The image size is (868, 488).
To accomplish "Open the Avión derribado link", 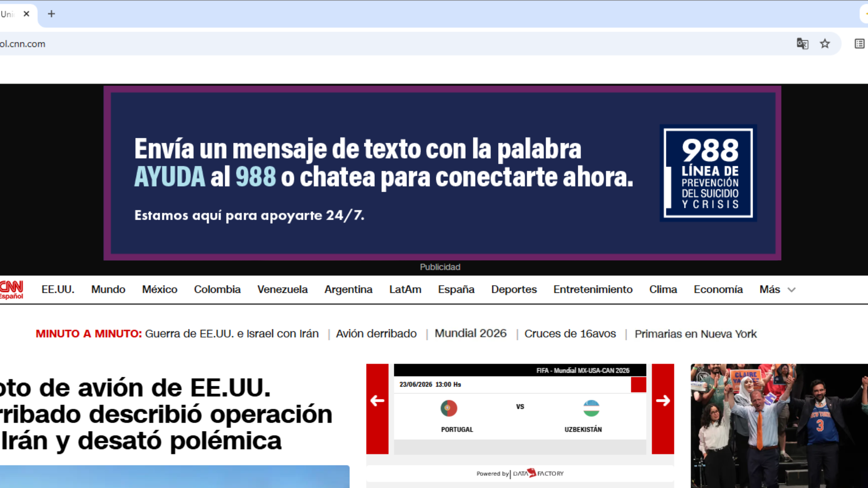I will 376,334.
